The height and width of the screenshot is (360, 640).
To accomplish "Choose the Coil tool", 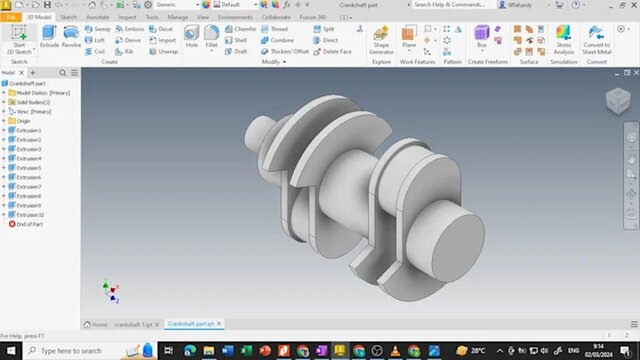I will [95, 51].
